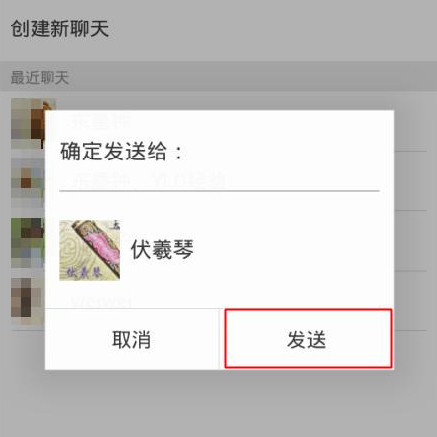Screen dimensions: 437x437
Task: Click the horizontal divider under 确定发送给
Action: pyautogui.click(x=219, y=191)
